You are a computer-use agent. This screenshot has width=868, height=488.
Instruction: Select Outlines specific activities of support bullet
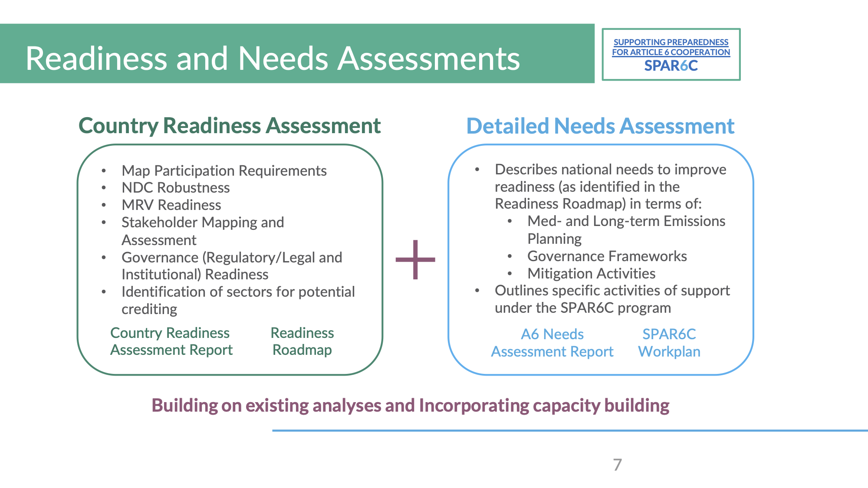click(x=612, y=299)
